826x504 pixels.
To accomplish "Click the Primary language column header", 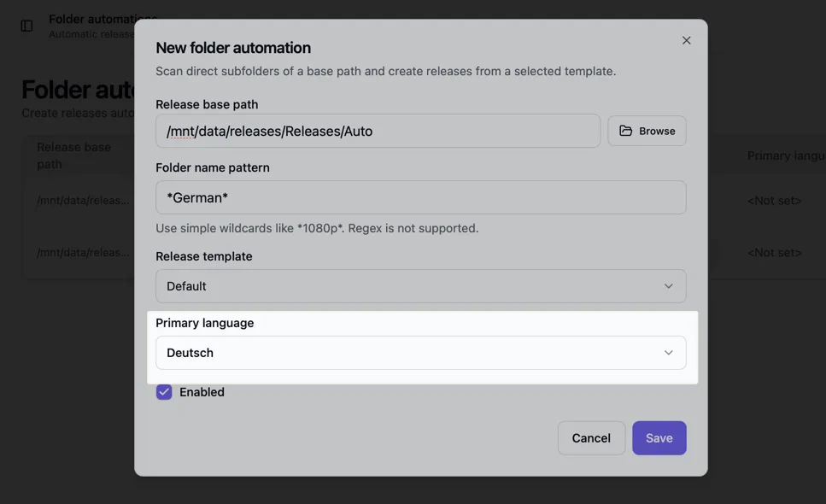I will pyautogui.click(x=786, y=155).
